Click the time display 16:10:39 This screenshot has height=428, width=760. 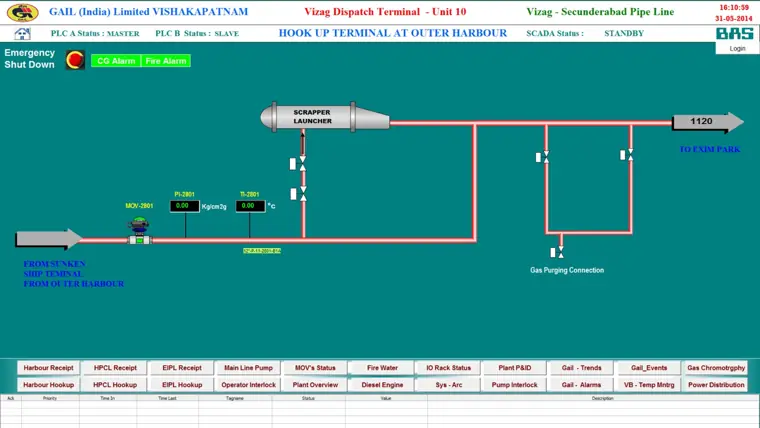tap(734, 8)
